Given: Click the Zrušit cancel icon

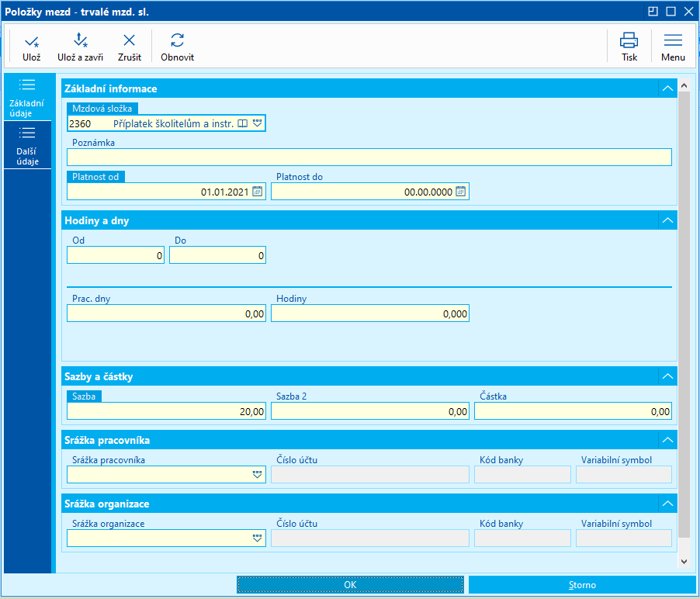Looking at the screenshot, I should click(129, 42).
